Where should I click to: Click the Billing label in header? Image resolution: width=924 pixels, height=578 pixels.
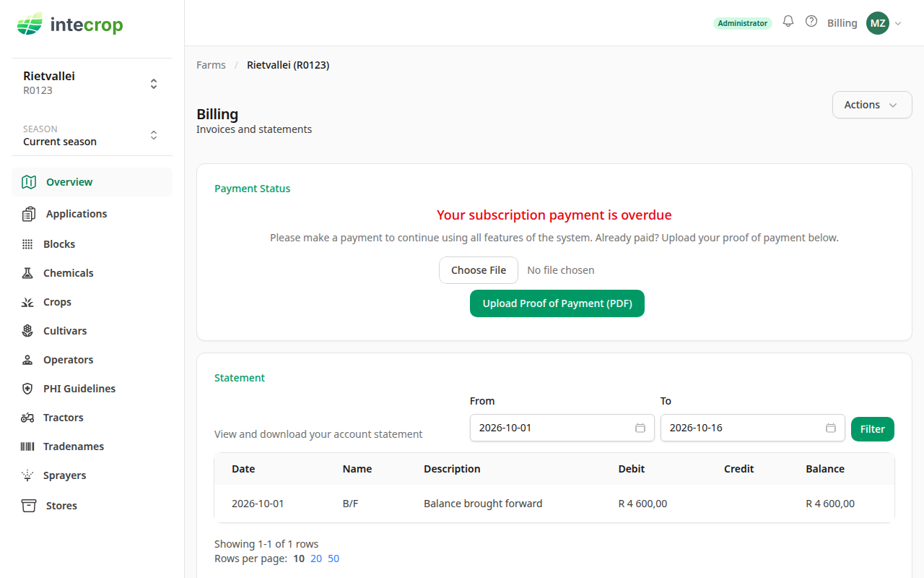842,23
